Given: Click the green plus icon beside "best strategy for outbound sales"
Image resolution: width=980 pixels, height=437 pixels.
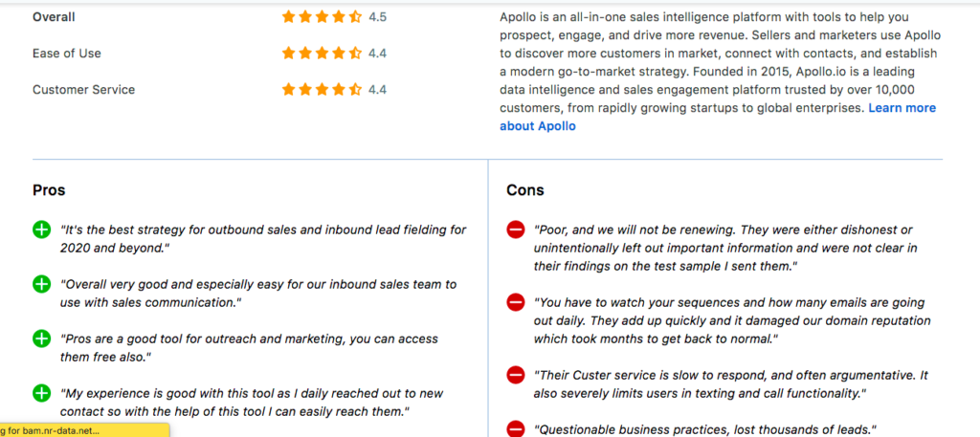Looking at the screenshot, I should click(41, 230).
